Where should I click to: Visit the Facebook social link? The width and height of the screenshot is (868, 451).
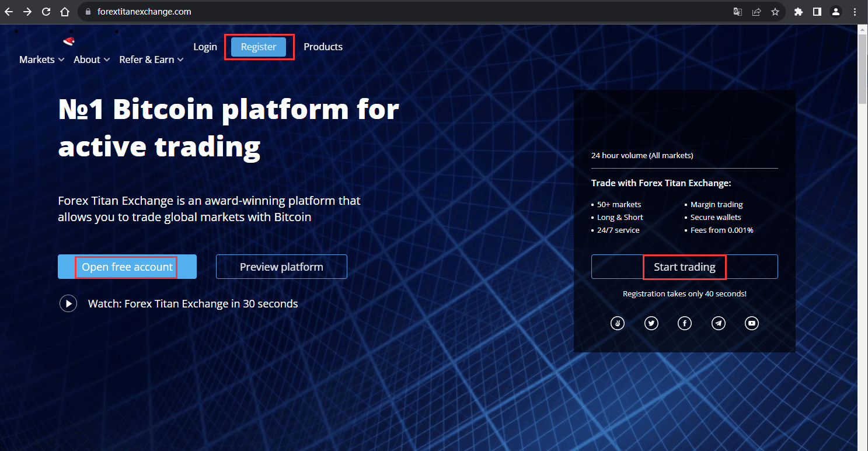(684, 323)
